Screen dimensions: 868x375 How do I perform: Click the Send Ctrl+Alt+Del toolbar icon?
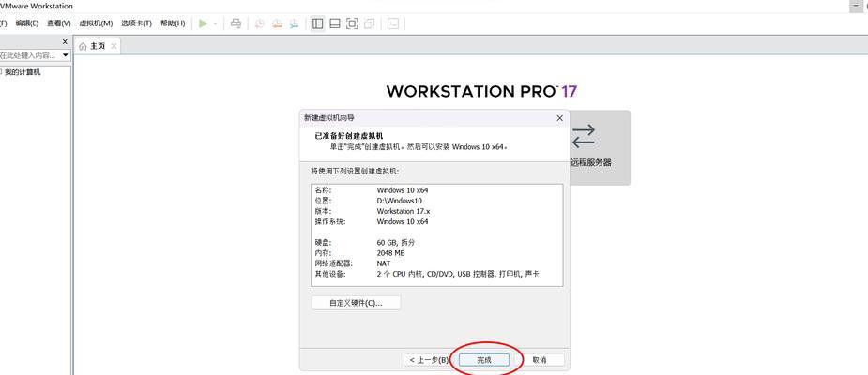point(236,23)
